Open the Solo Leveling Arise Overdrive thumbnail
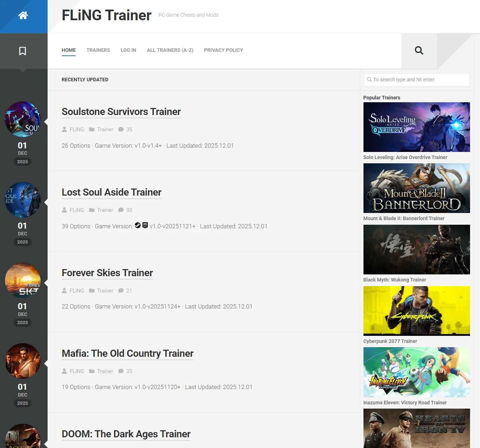 pos(416,127)
